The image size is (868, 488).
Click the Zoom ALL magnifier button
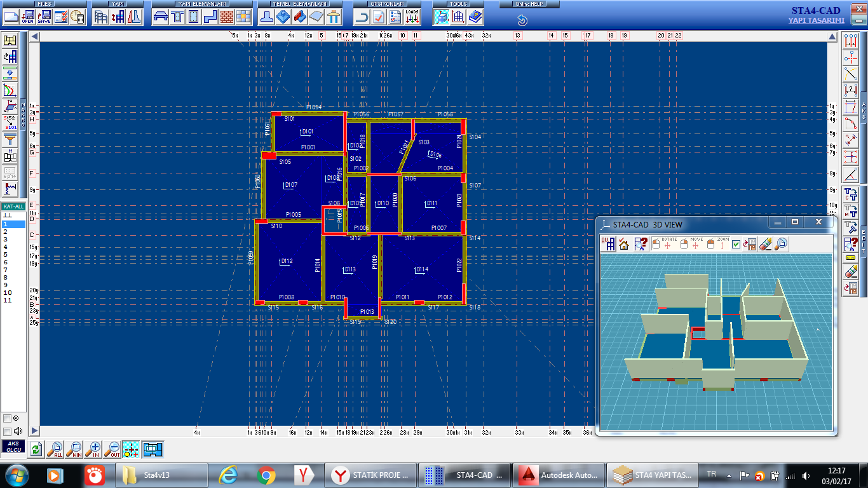[56, 449]
